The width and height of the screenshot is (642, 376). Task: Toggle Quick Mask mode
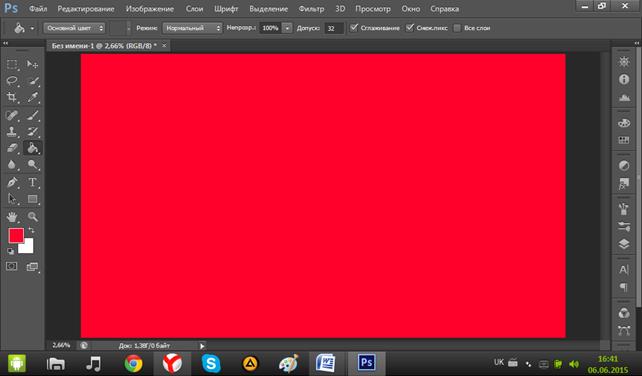(x=12, y=267)
